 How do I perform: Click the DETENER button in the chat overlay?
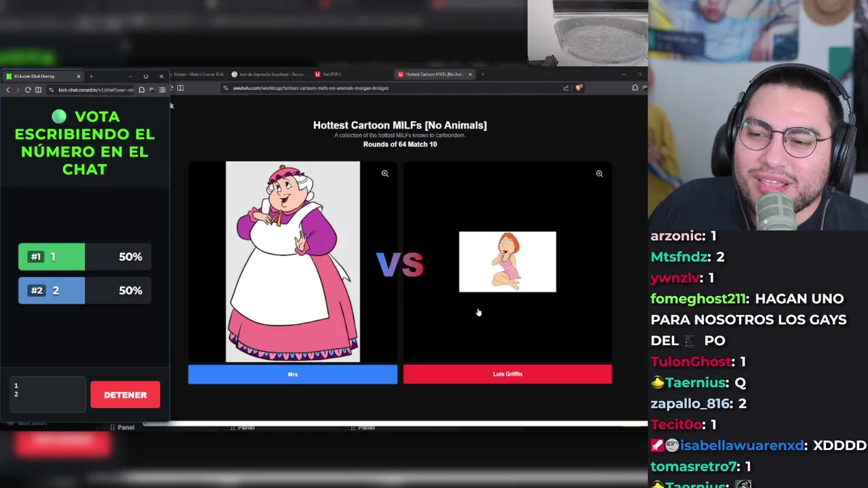125,394
